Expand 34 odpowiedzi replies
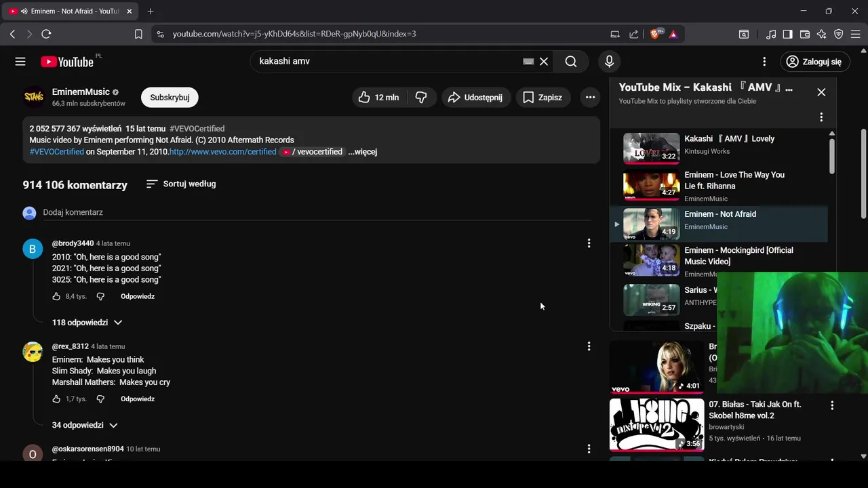Viewport: 868px width, 488px height. [x=85, y=425]
